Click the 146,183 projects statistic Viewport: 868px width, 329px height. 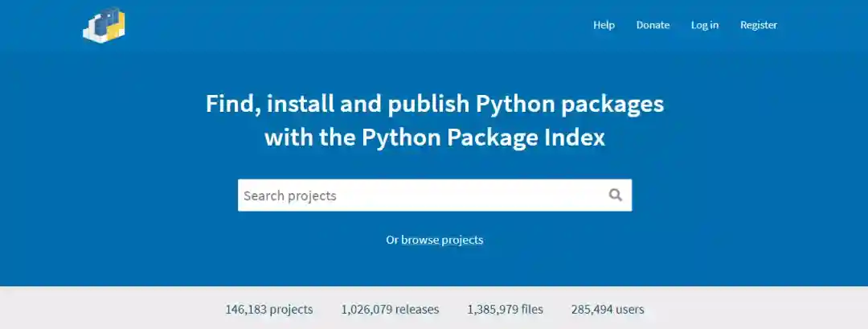click(x=269, y=309)
